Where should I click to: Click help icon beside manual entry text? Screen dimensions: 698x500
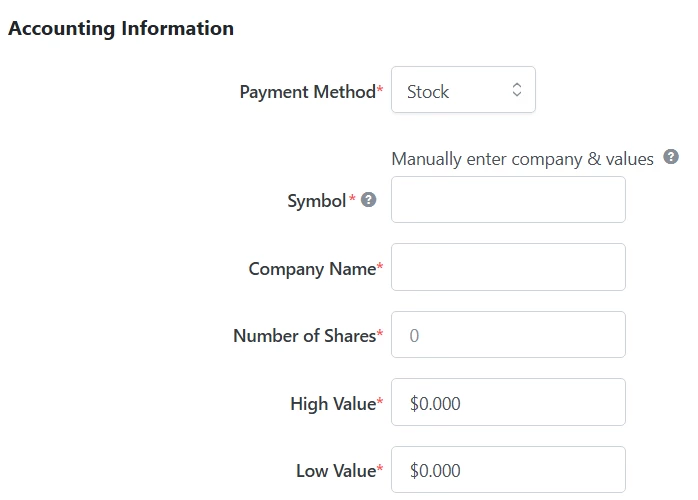click(x=671, y=157)
